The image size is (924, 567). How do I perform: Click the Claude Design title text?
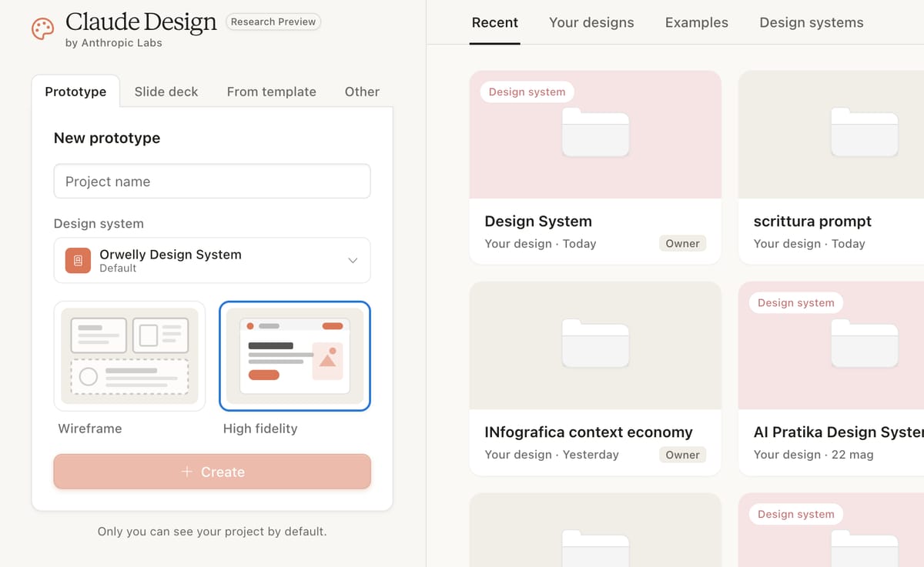(141, 22)
